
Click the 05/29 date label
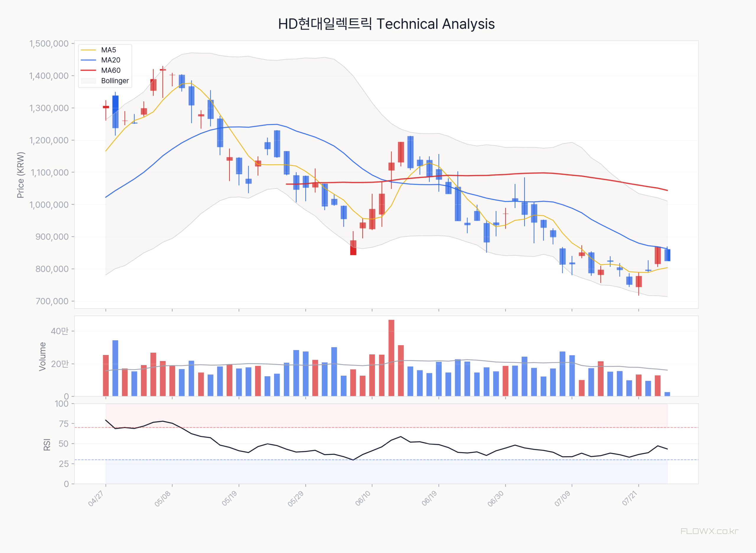coord(296,499)
